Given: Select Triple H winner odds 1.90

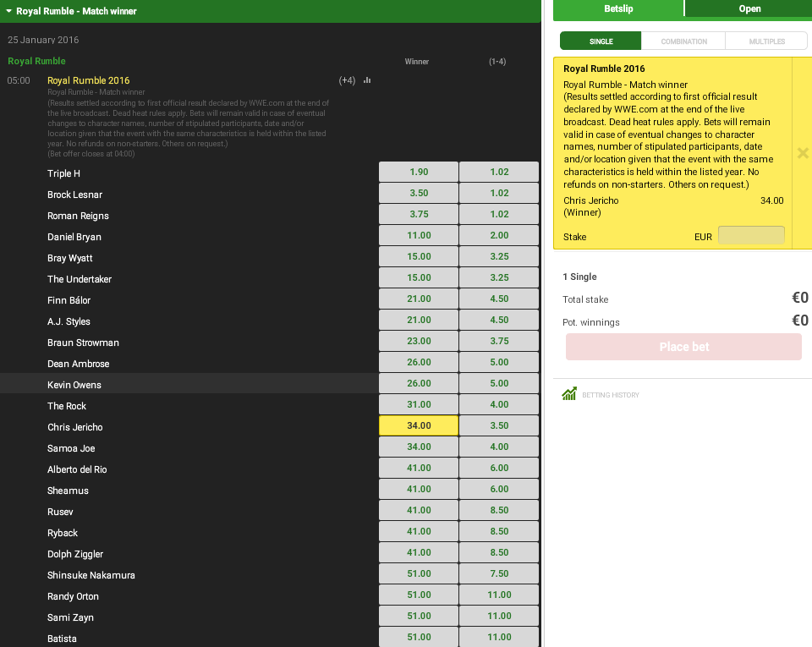Looking at the screenshot, I should pos(419,172).
